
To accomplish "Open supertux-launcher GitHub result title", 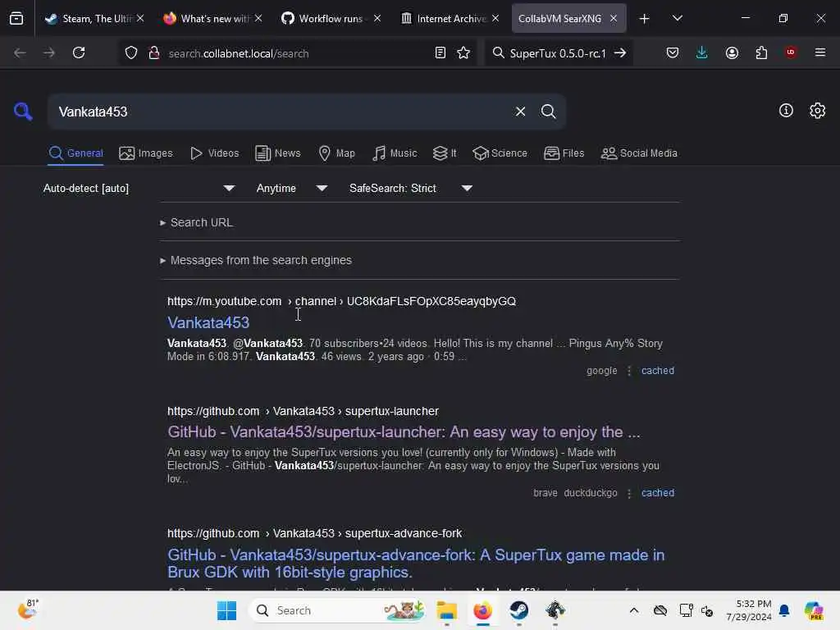I will [x=404, y=431].
